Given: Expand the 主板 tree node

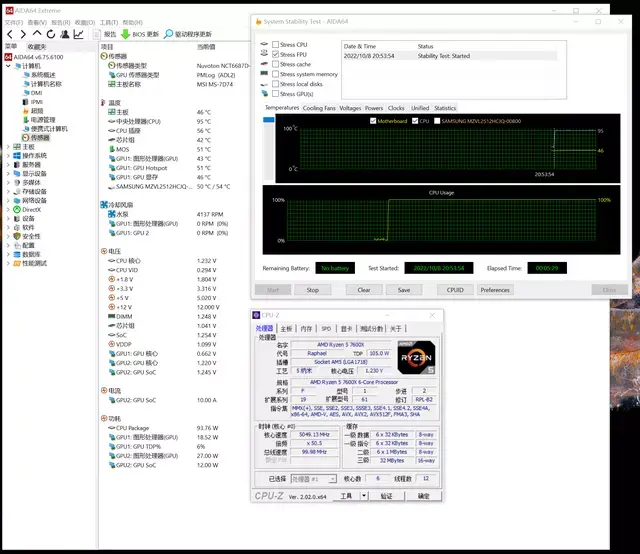Looking at the screenshot, I should (x=8, y=147).
